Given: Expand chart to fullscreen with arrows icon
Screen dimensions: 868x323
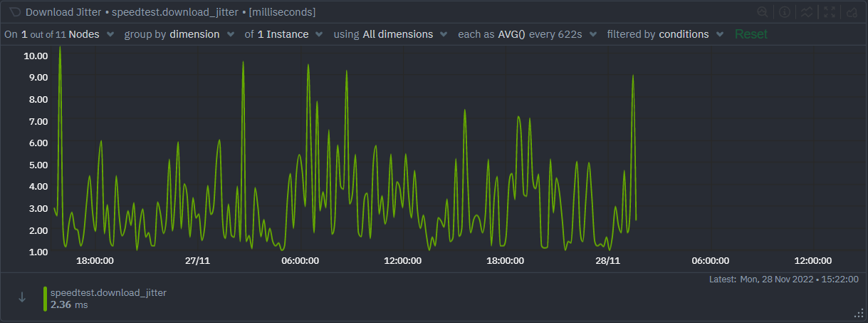Looking at the screenshot, I should coord(830,12).
